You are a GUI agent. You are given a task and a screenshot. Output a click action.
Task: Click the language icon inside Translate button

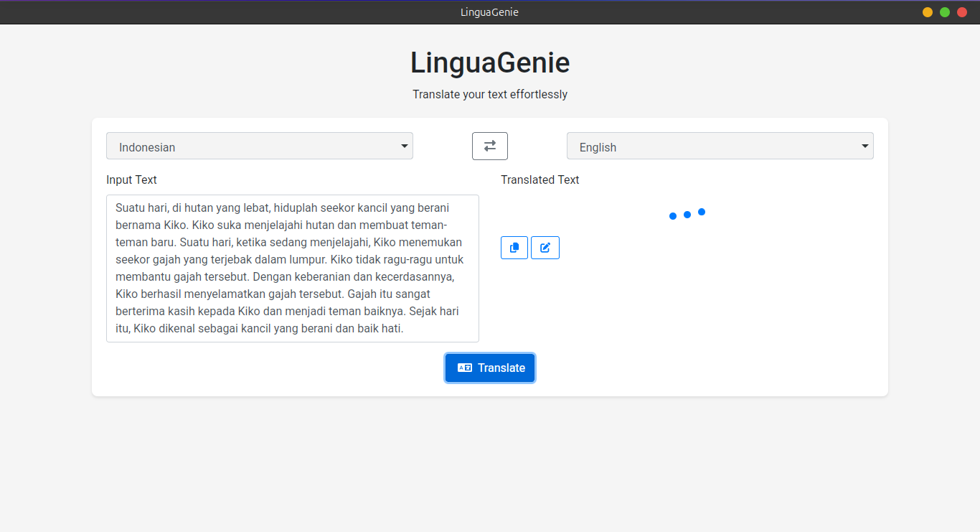click(464, 368)
